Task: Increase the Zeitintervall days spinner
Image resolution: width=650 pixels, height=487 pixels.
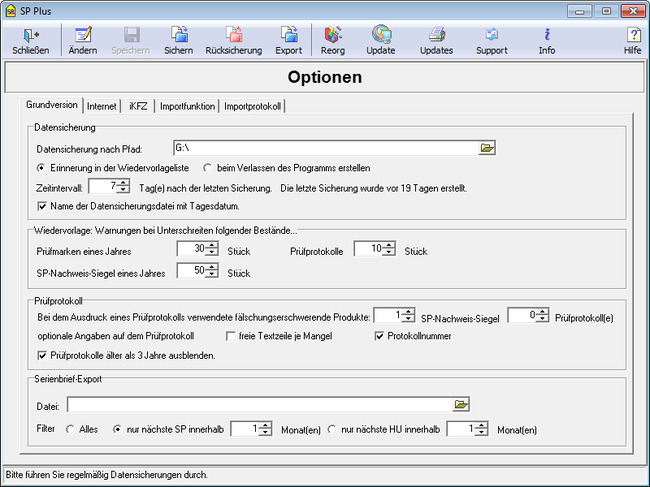Action: [x=123, y=182]
